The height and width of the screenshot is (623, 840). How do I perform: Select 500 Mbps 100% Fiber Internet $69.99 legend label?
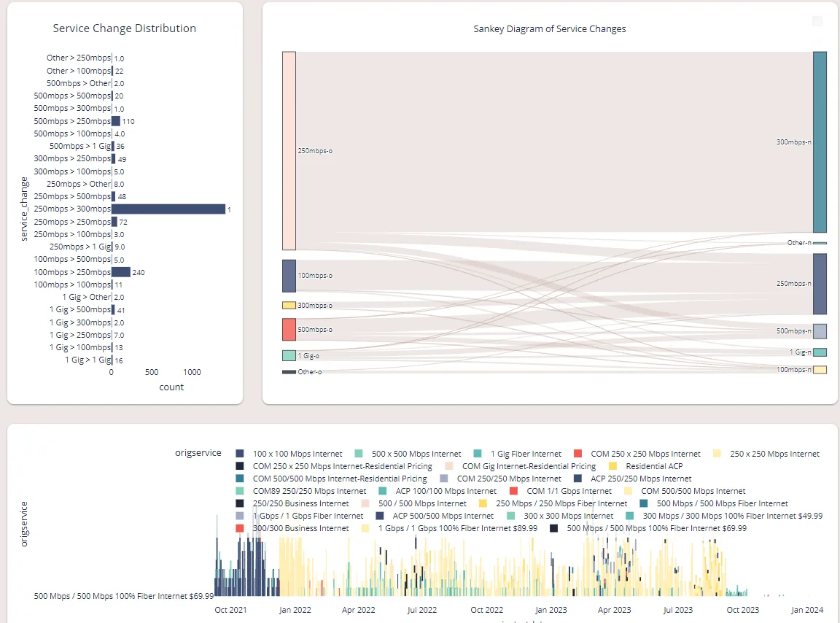pyautogui.click(x=656, y=527)
